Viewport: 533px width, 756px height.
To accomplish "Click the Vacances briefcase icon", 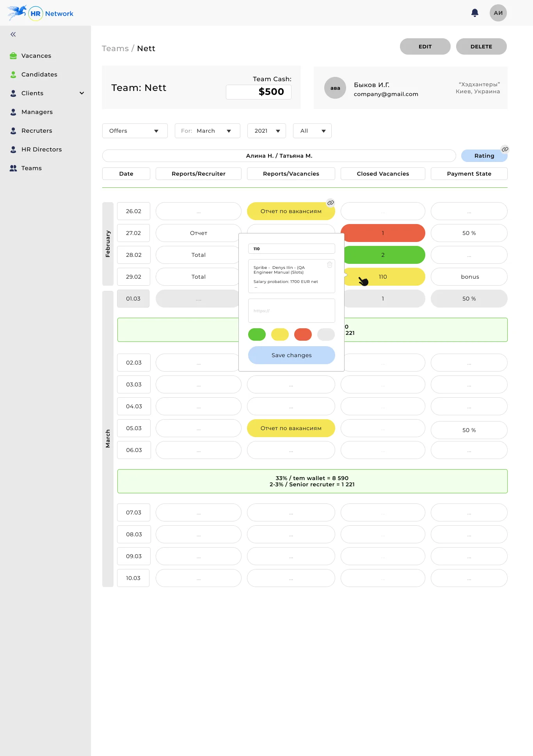I will click(13, 56).
